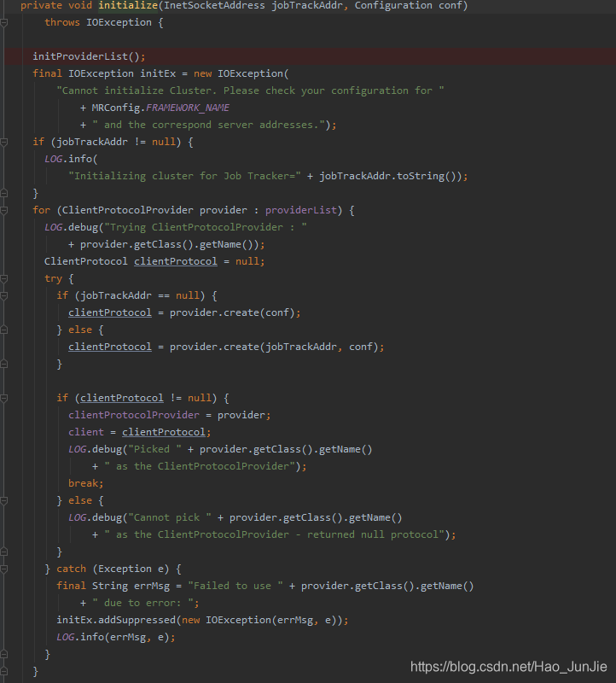This screenshot has height=683, width=616.
Task: Click ' as the ClientProtocolProvider - returned null protocol' string
Action: pyautogui.click(x=274, y=534)
